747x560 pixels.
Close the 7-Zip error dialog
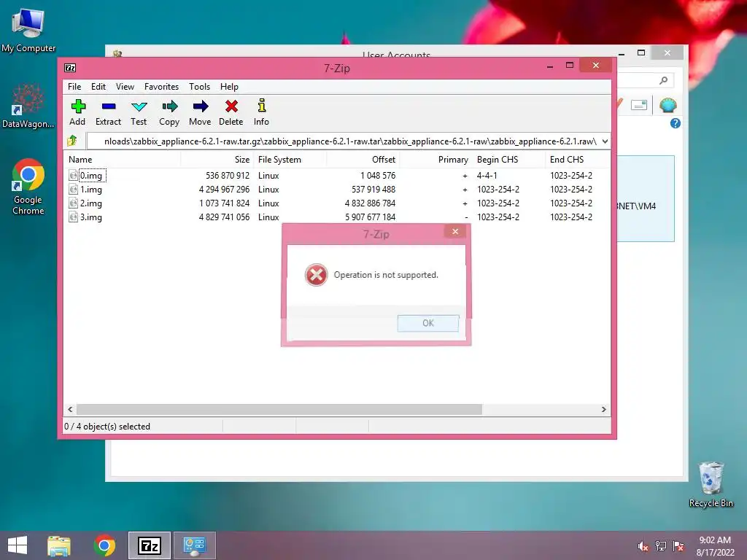point(455,231)
